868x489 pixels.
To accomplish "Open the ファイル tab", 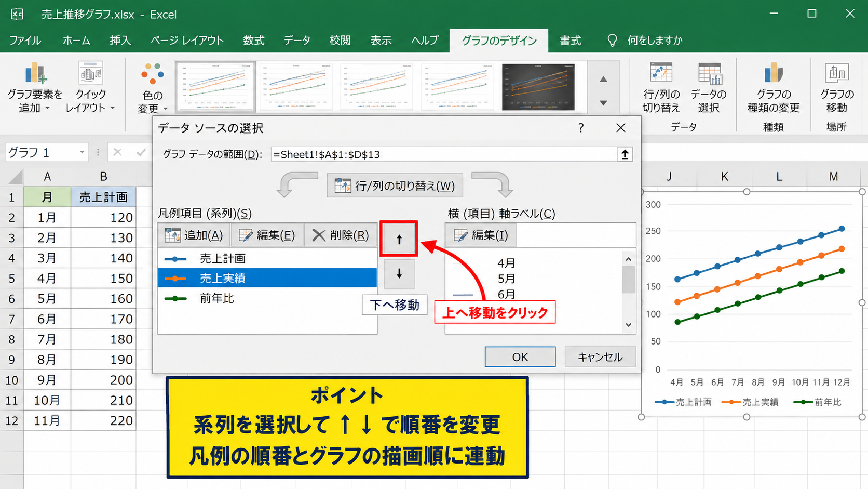I will tap(25, 41).
